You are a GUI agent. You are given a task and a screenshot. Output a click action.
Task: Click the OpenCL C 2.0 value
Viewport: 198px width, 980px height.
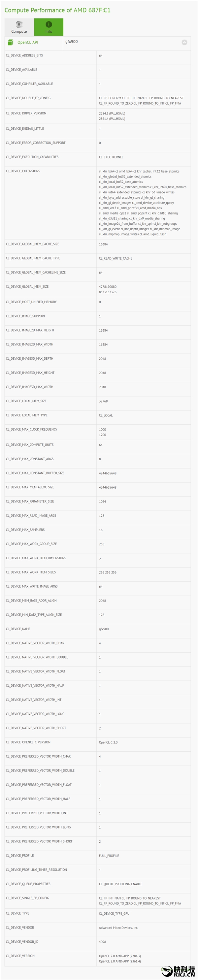click(x=108, y=742)
